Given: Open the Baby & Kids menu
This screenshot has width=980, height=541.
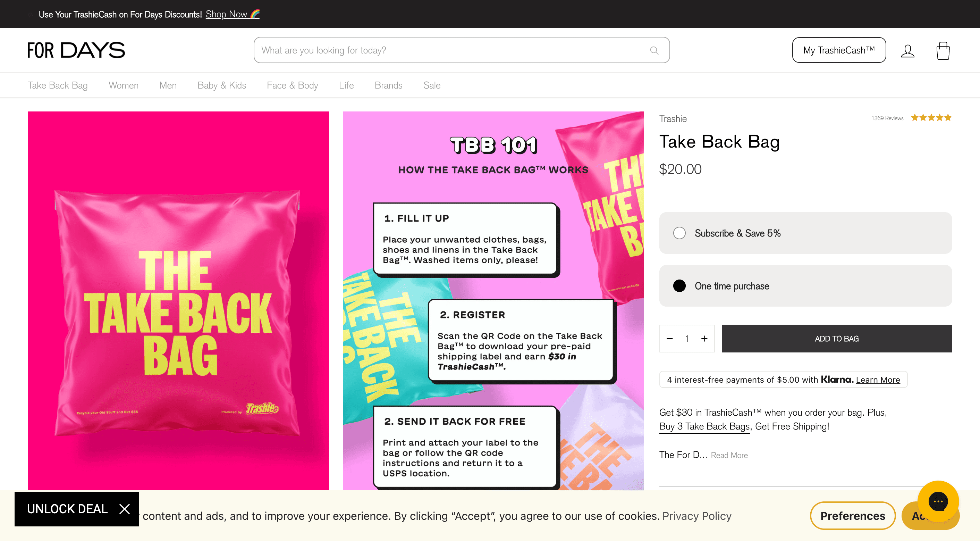Looking at the screenshot, I should click(221, 85).
